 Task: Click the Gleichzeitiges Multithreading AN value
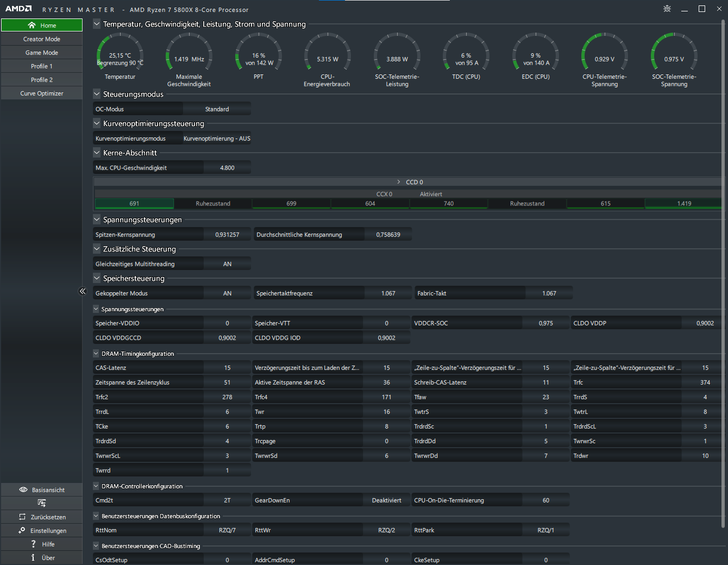(x=227, y=264)
